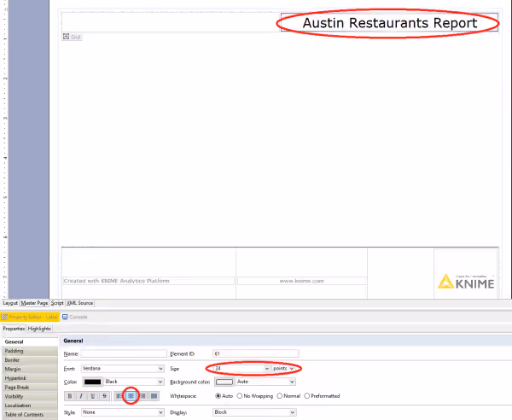This screenshot has width=512, height=420.
Task: Select Page Break in the properties list
Action: [x=30, y=388]
